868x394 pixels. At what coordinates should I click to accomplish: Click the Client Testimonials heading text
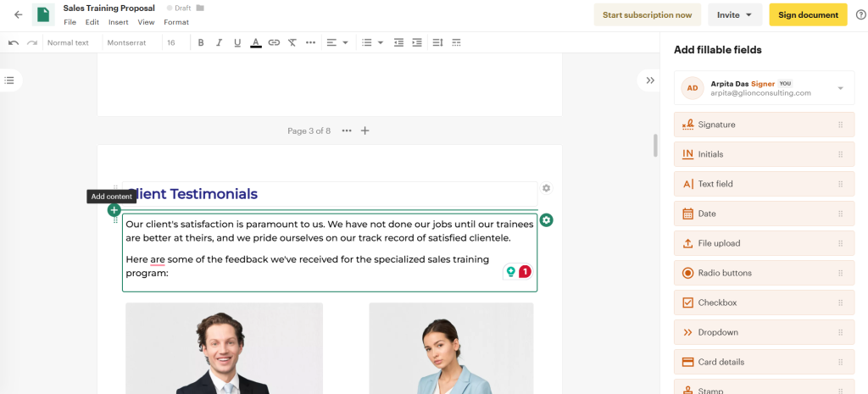coord(192,194)
